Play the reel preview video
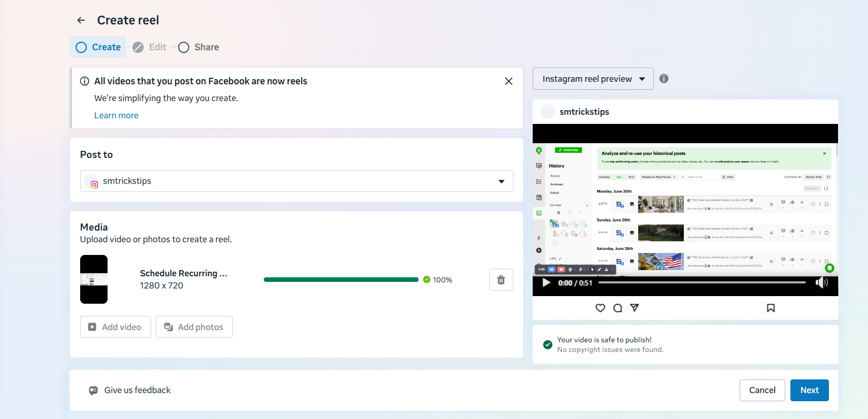This screenshot has width=868, height=419. pyautogui.click(x=546, y=283)
